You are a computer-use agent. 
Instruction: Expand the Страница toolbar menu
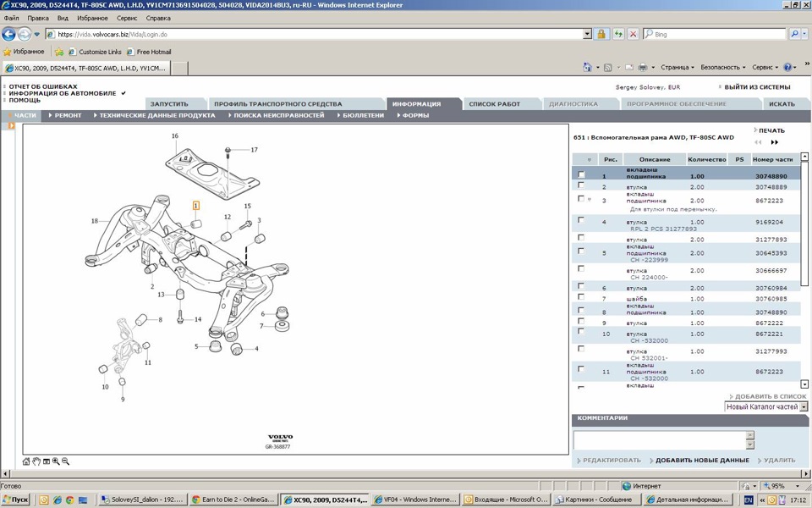pyautogui.click(x=677, y=68)
